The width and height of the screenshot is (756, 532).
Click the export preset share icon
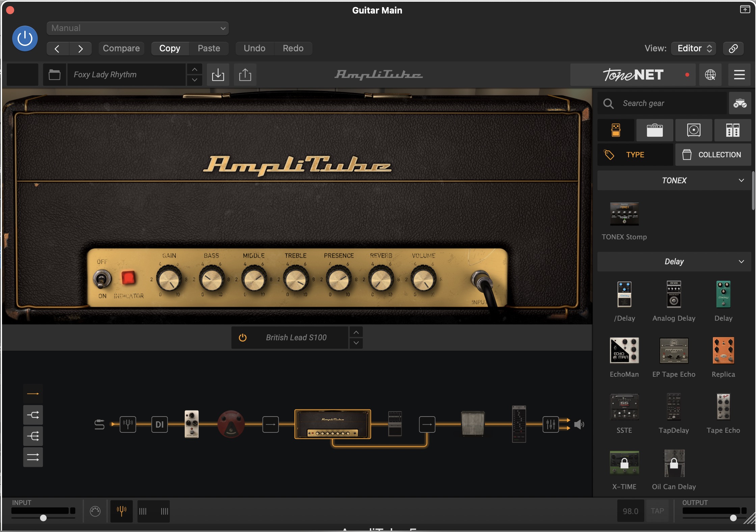245,75
